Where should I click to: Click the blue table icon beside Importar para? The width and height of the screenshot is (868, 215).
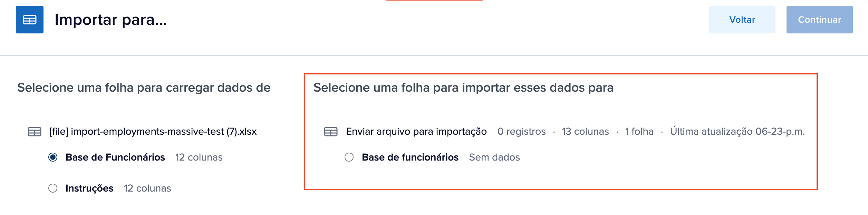pos(30,20)
